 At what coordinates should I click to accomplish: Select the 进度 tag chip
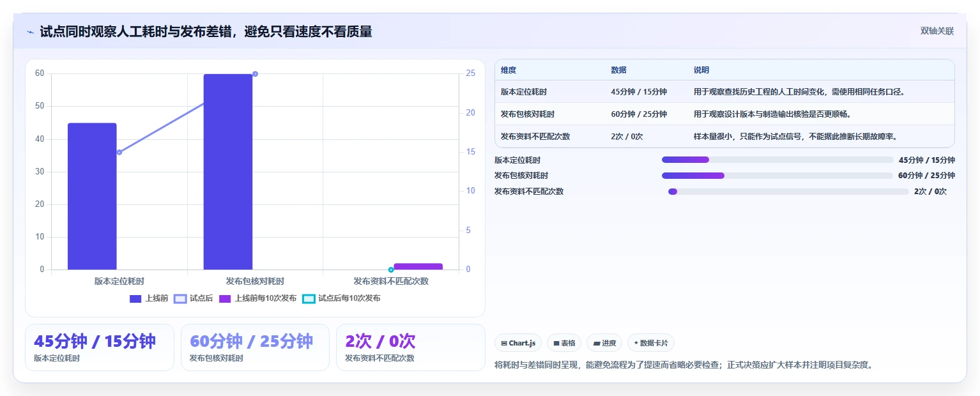pos(604,343)
